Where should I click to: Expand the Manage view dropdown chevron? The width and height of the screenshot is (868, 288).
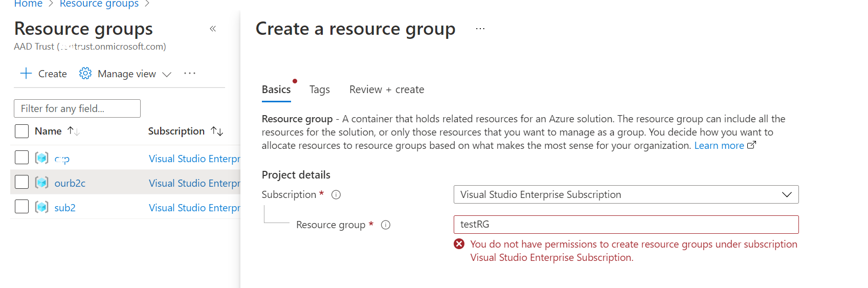tap(167, 74)
